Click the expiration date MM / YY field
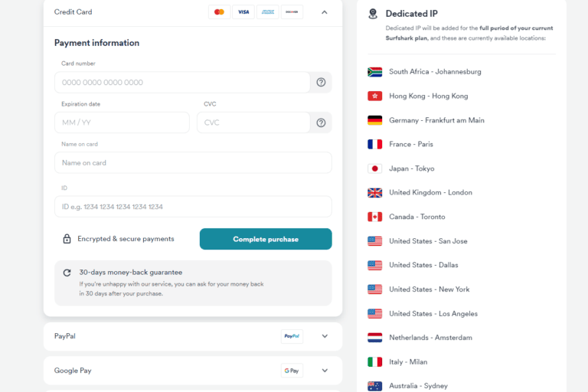This screenshot has width=588, height=392. point(122,122)
